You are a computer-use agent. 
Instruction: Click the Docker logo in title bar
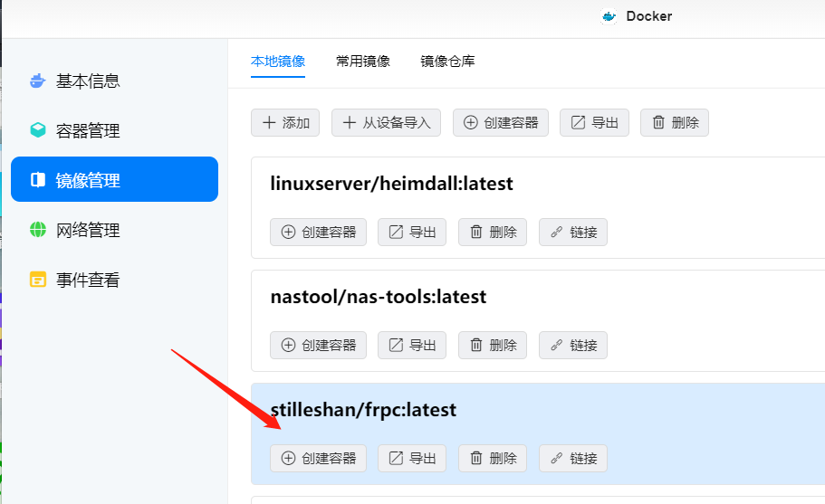click(609, 16)
